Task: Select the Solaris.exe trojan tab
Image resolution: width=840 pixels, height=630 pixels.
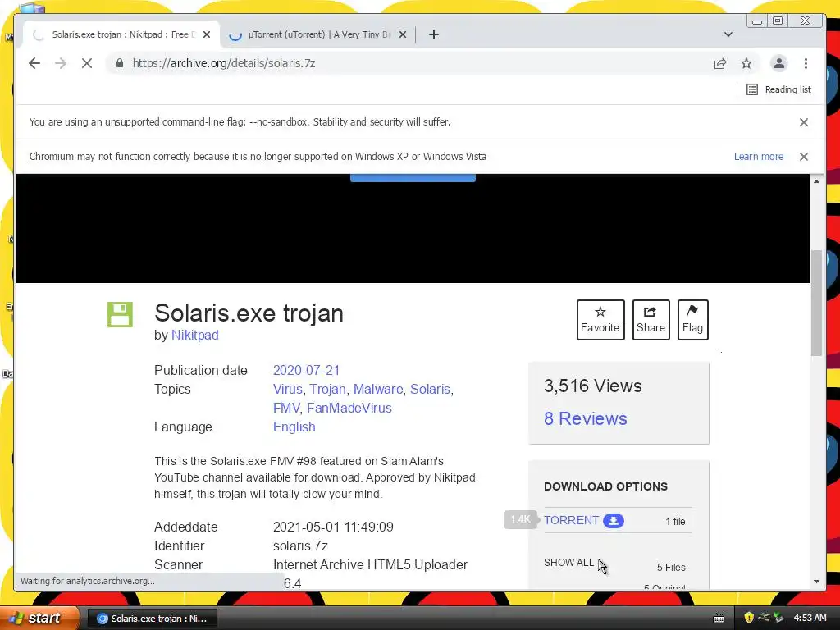Action: tap(123, 34)
